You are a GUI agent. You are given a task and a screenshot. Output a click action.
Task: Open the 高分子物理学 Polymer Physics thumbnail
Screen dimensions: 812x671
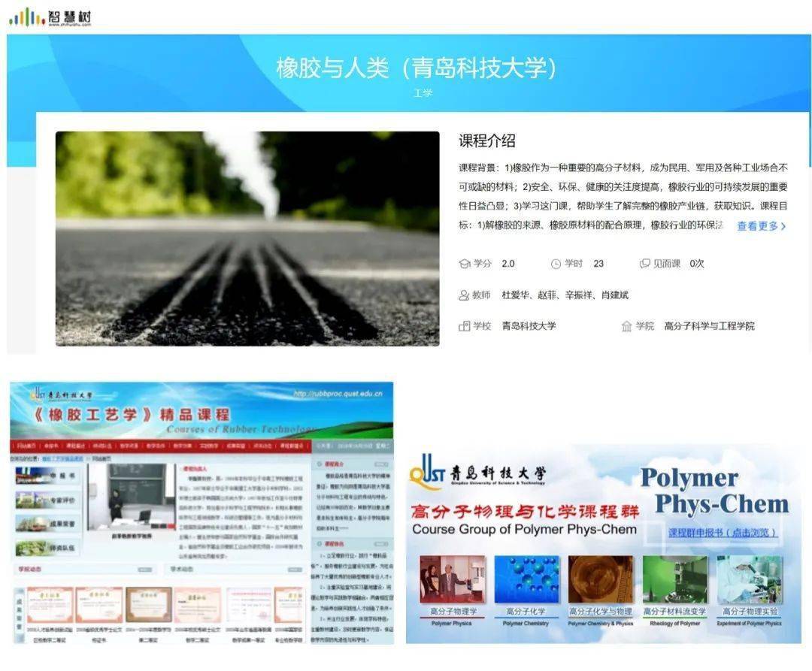tap(453, 579)
